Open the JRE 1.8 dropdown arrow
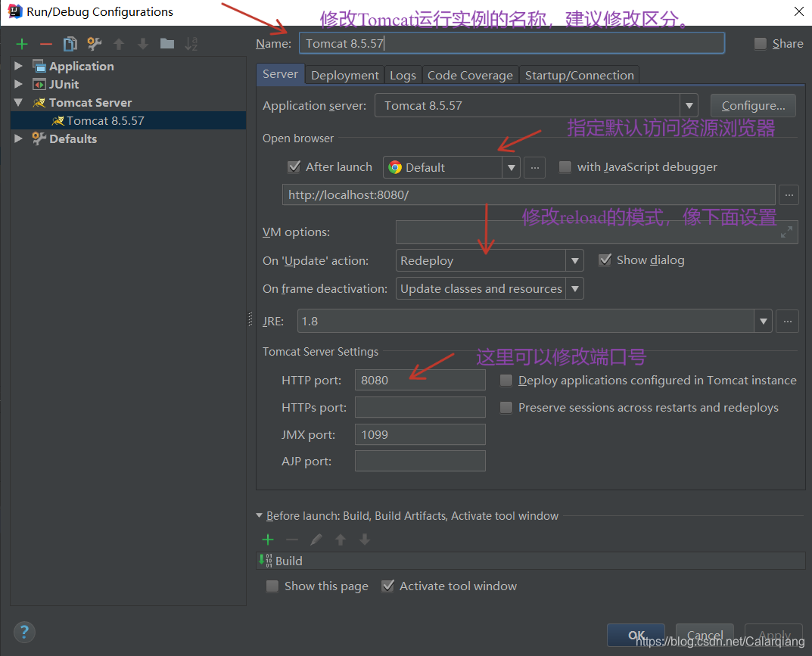812x656 pixels. [x=763, y=322]
